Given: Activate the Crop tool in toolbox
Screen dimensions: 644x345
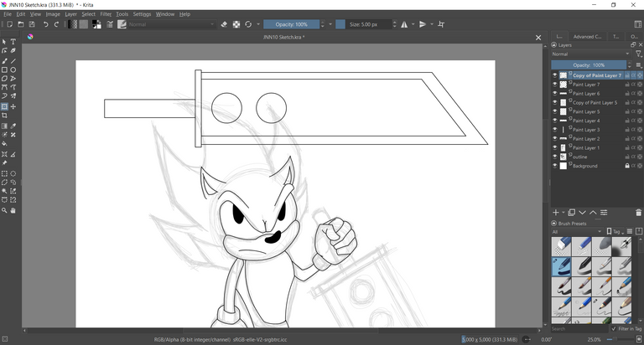Looking at the screenshot, I should point(4,116).
